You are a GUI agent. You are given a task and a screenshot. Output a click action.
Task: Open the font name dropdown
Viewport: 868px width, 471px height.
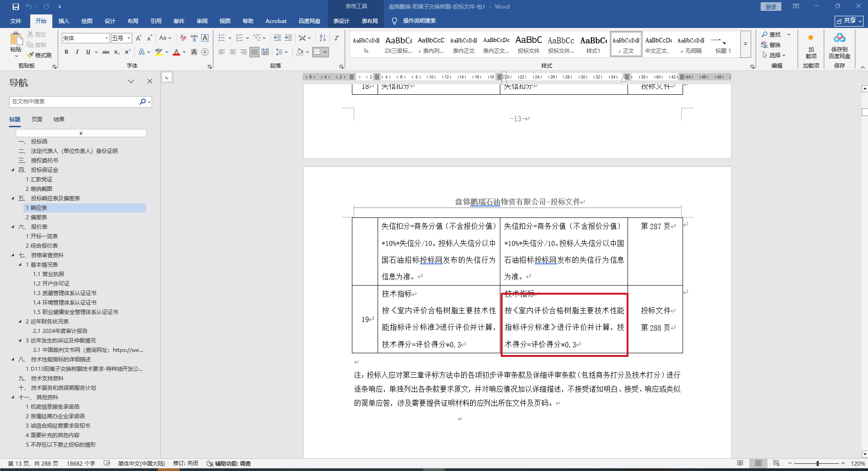point(106,38)
